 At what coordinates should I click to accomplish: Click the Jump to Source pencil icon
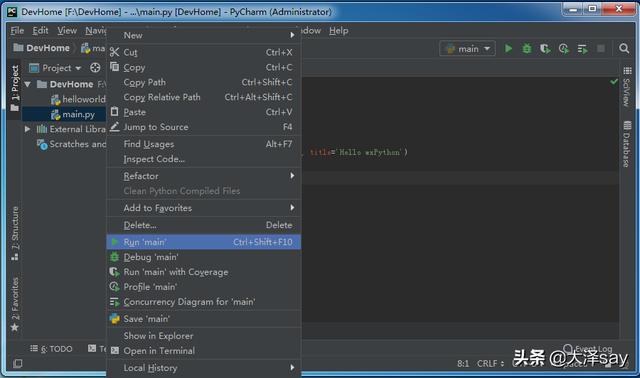pyautogui.click(x=115, y=127)
